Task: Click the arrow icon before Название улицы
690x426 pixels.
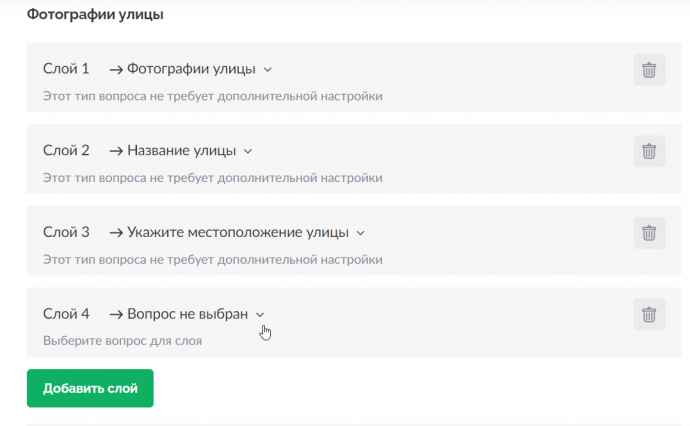Action: point(116,151)
